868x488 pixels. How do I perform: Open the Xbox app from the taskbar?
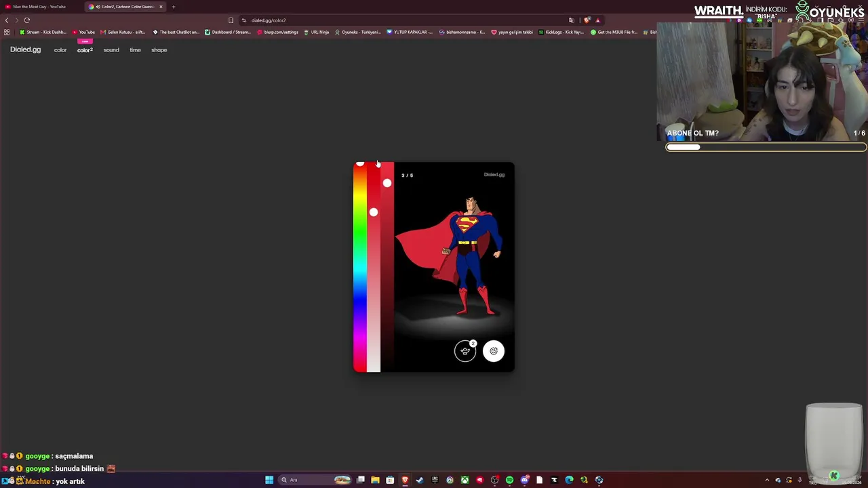[x=465, y=480]
